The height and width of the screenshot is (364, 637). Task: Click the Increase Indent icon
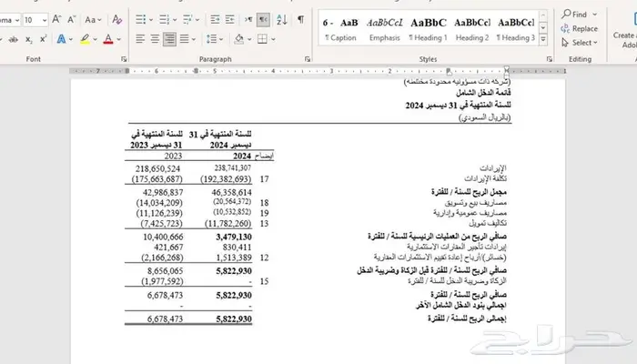click(x=230, y=19)
